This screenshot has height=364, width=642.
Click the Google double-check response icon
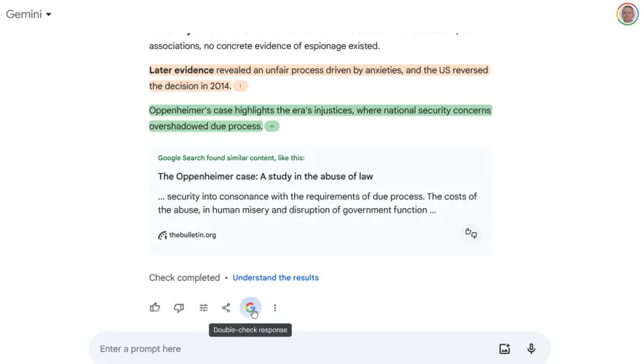pos(250,308)
